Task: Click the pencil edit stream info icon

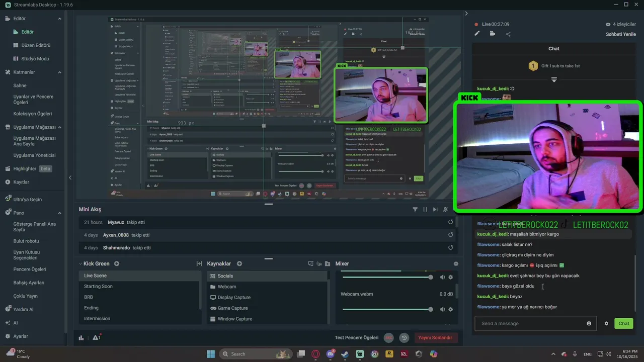Action: (477, 34)
